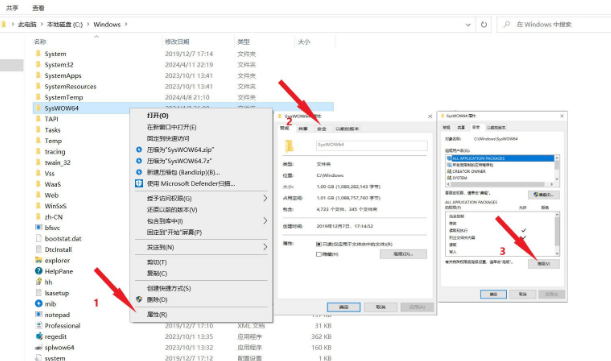Click the SystemApps folder icon

tap(38, 75)
